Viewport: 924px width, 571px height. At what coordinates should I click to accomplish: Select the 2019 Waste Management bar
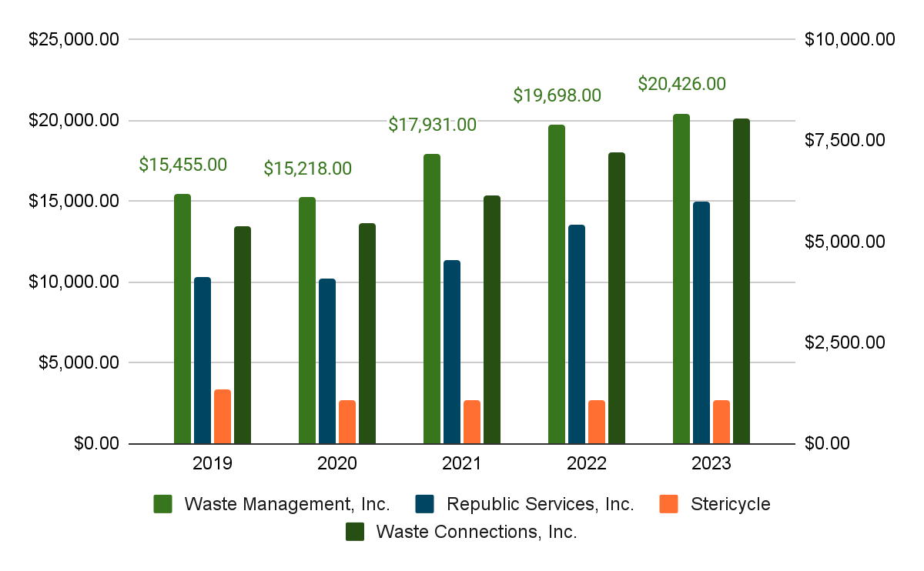(182, 319)
